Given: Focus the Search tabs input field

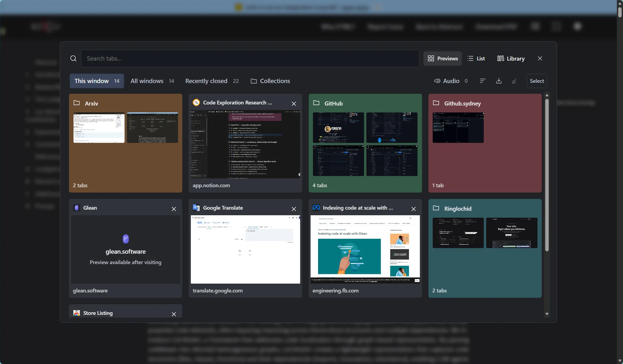Looking at the screenshot, I should pos(250,58).
